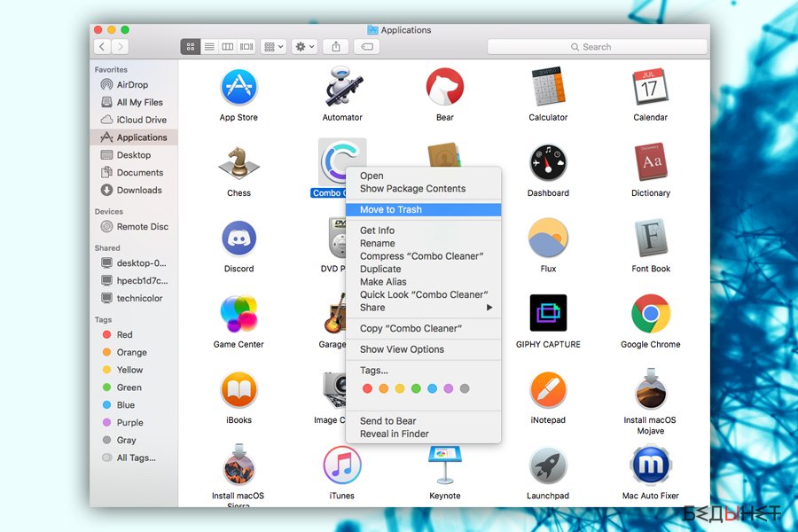Choose Duplicate in context menu

[423, 269]
